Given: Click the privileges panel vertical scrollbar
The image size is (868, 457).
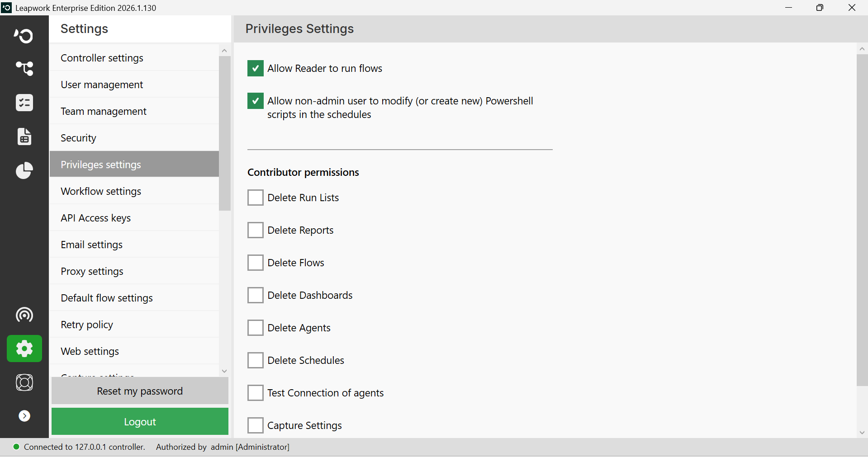Looking at the screenshot, I should tap(862, 221).
